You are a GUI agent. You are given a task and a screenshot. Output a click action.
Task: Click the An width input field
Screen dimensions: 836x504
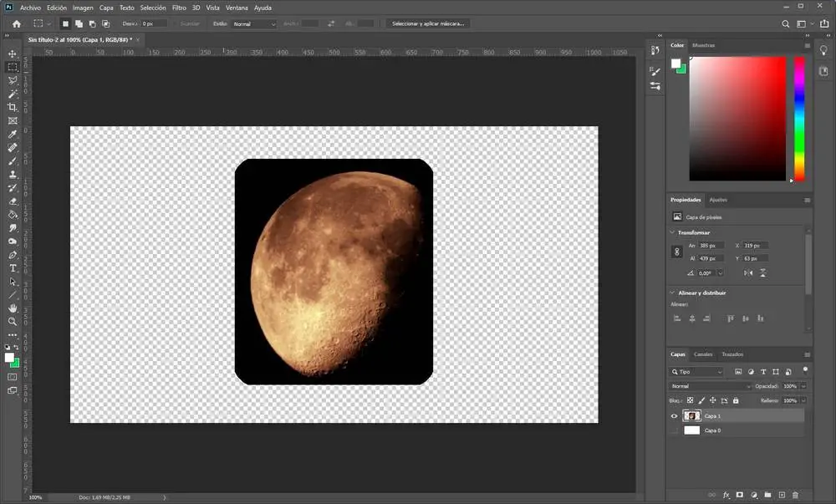tap(712, 246)
